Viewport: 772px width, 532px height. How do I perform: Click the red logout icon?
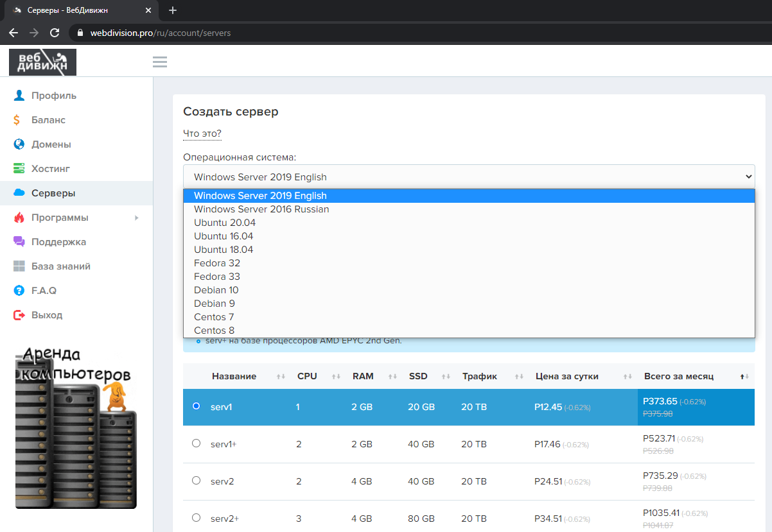click(19, 315)
